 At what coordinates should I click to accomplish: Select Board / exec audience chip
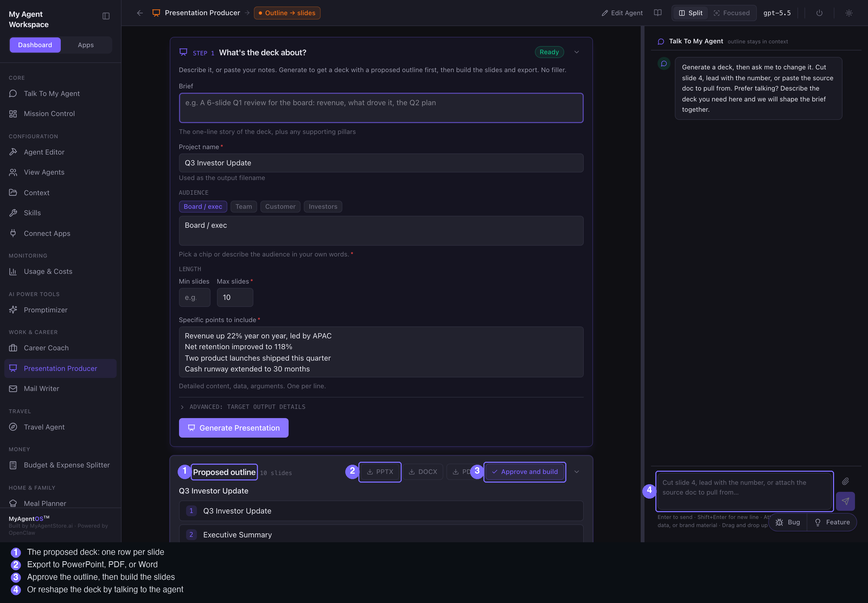tap(203, 207)
